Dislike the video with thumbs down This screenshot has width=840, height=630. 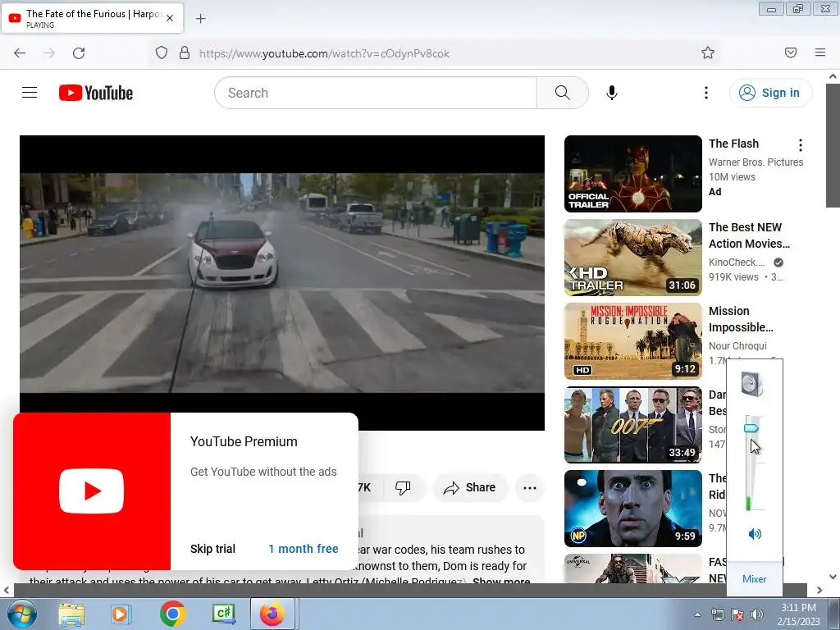tap(403, 487)
